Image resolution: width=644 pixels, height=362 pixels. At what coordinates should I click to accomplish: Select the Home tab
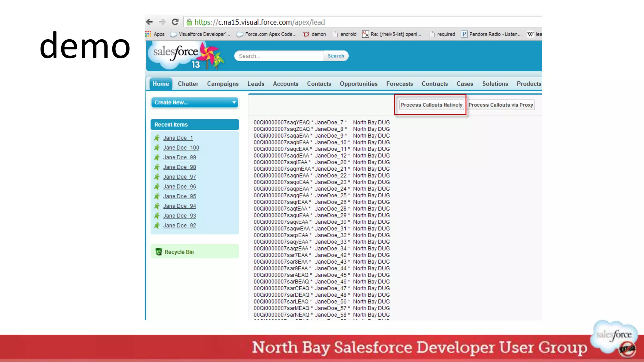coord(161,84)
